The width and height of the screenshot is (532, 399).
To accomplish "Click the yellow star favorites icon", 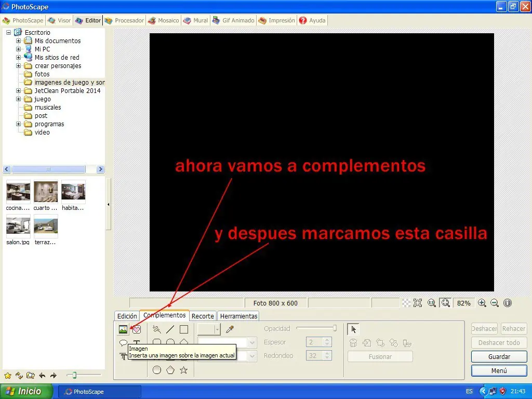I will click(8, 375).
